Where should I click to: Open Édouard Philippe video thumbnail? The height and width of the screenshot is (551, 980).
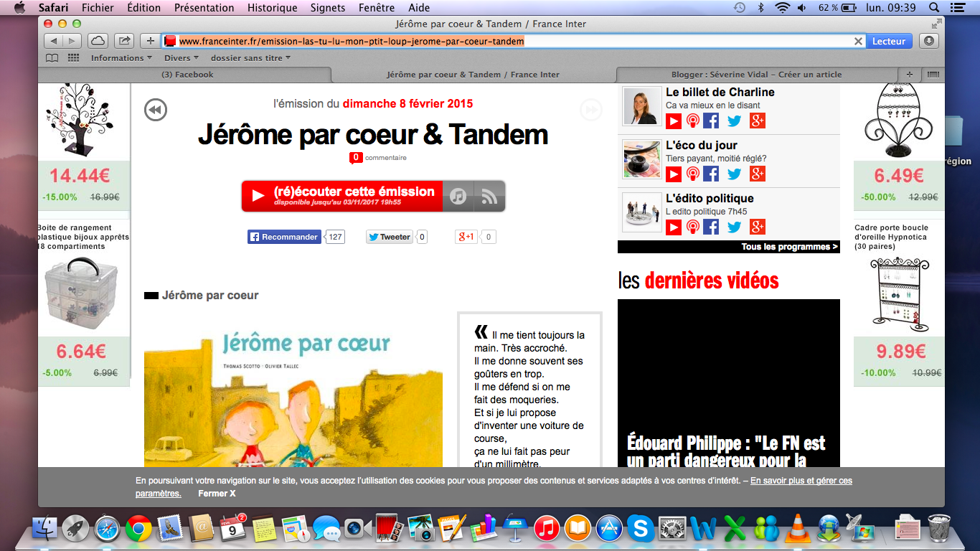click(728, 383)
